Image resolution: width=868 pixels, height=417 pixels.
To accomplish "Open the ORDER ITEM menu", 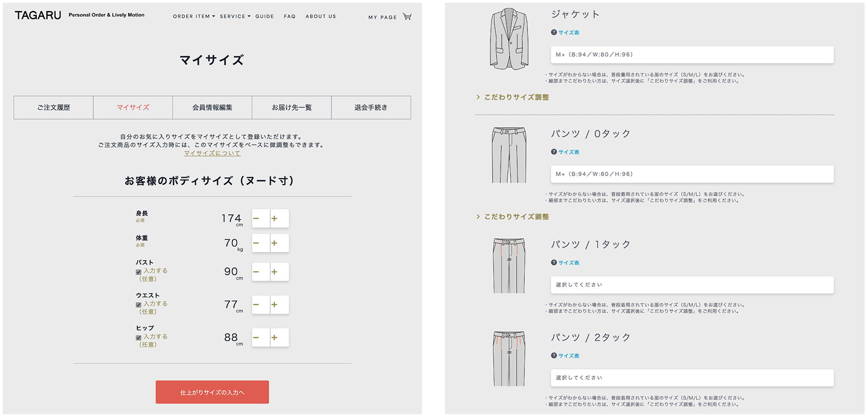I will [194, 16].
